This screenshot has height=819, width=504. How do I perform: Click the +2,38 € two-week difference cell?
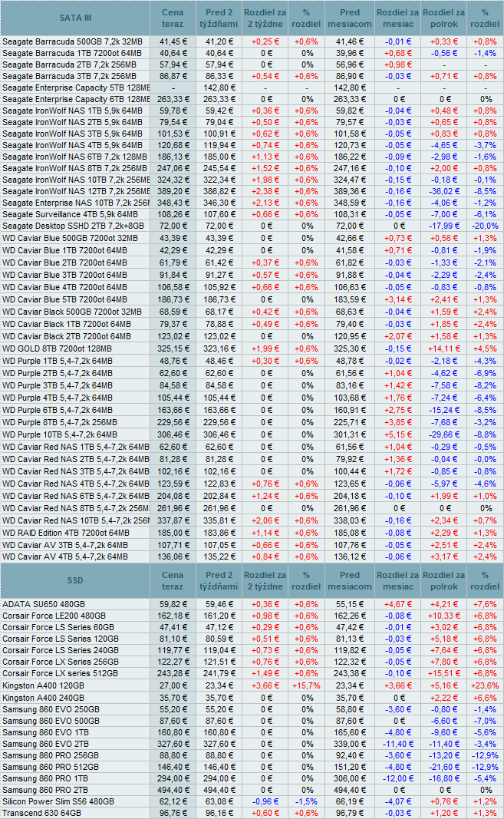click(x=265, y=191)
